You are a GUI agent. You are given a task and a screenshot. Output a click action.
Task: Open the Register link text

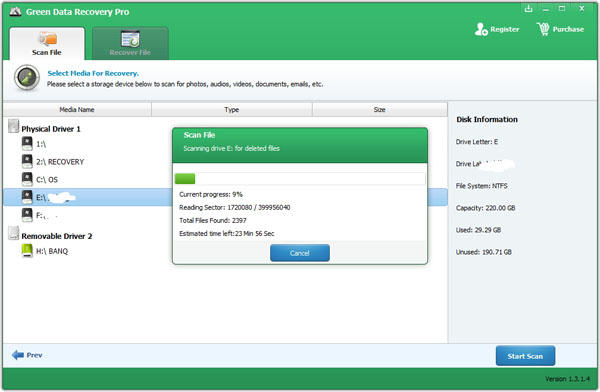coord(505,29)
